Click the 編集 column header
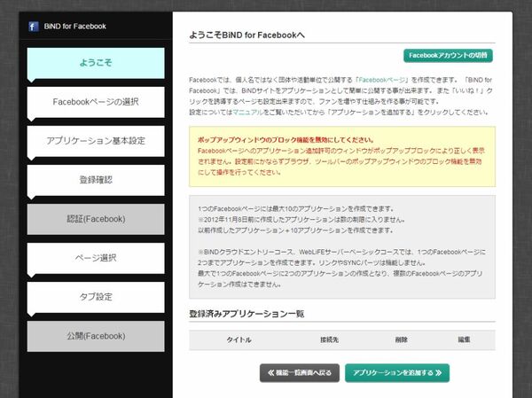This screenshot has width=532, height=398. tap(464, 339)
